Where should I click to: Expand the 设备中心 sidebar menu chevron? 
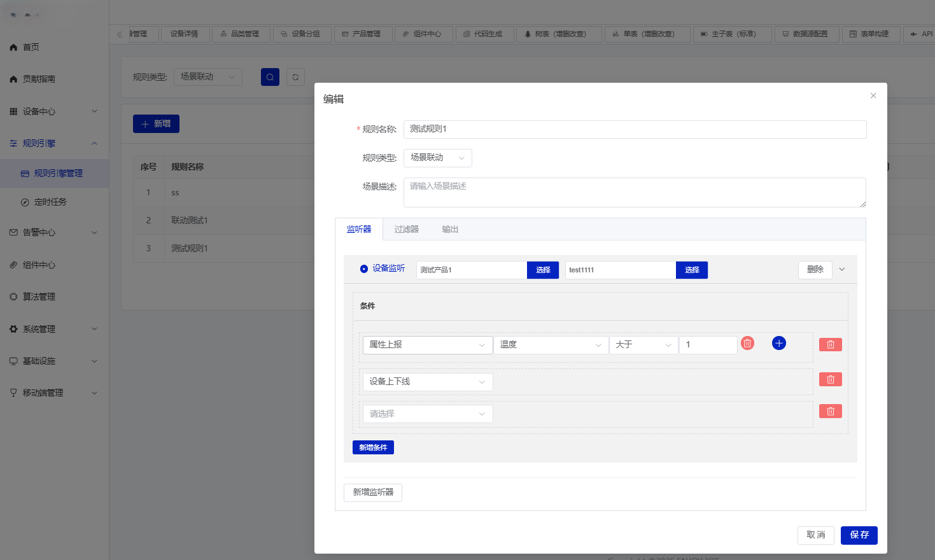click(95, 111)
